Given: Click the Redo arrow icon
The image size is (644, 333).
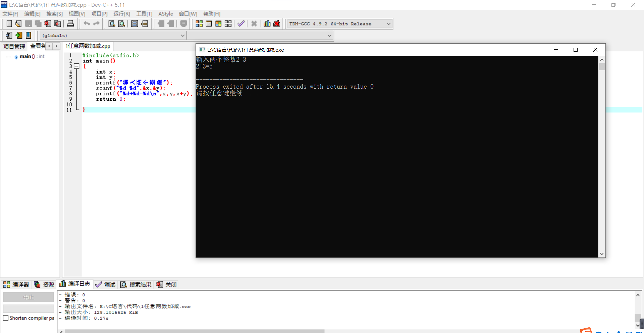Looking at the screenshot, I should tap(97, 23).
